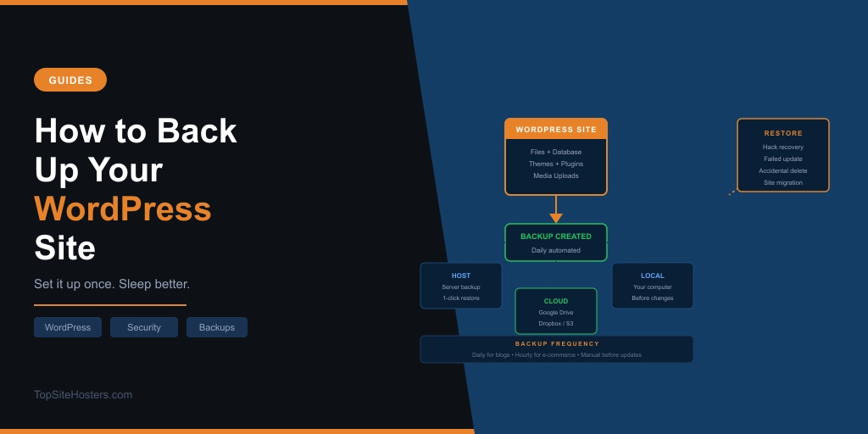Select the WordPress tag

coord(68,327)
